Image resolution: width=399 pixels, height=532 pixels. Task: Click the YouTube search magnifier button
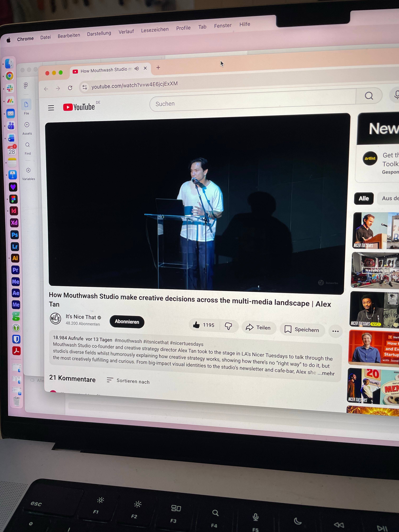pyautogui.click(x=369, y=96)
